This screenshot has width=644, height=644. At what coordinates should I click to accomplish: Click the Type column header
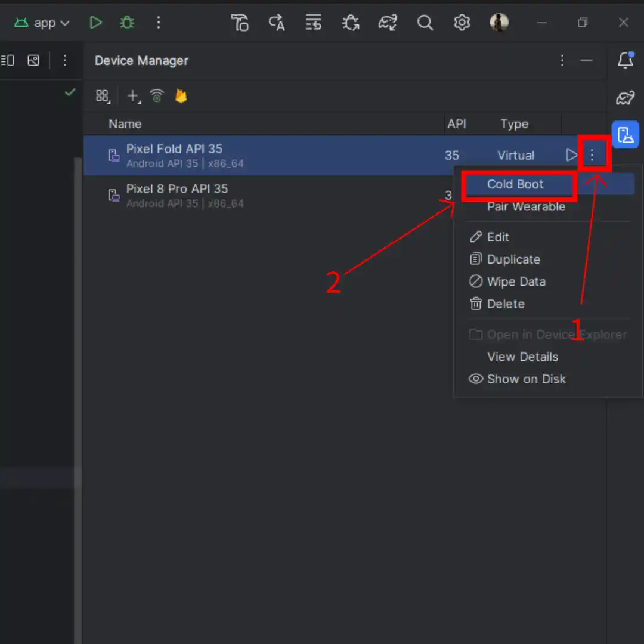click(x=514, y=124)
